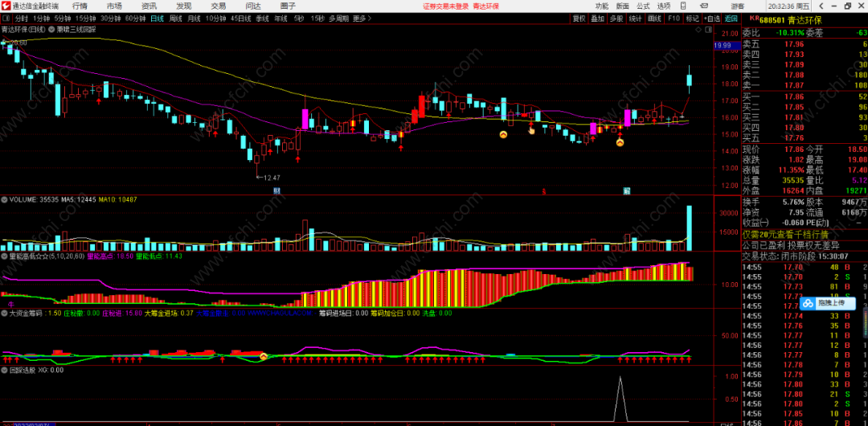The image size is (868, 426).
Task: Click the 证券交易未登录 login notice
Action: coord(445,6)
